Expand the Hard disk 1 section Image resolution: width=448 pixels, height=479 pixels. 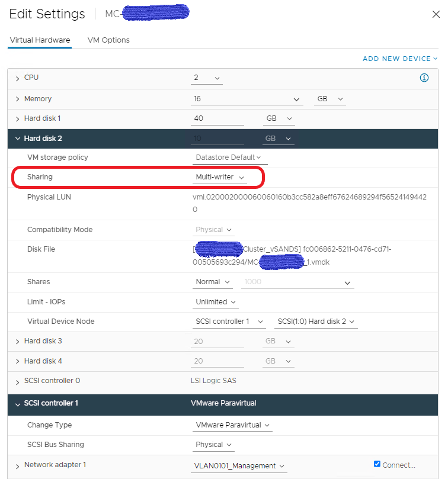point(17,119)
